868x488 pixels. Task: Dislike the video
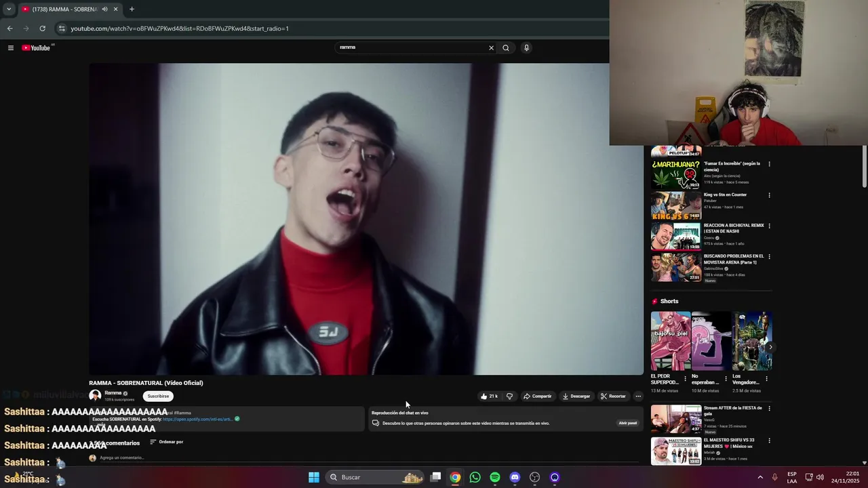tap(509, 396)
